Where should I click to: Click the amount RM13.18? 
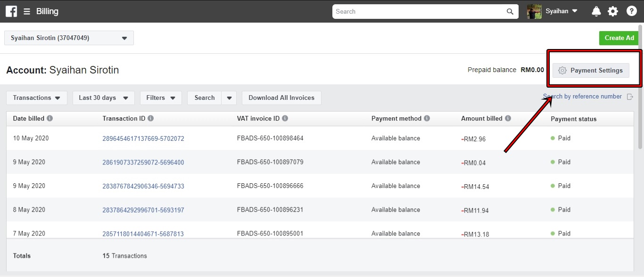[475, 234]
